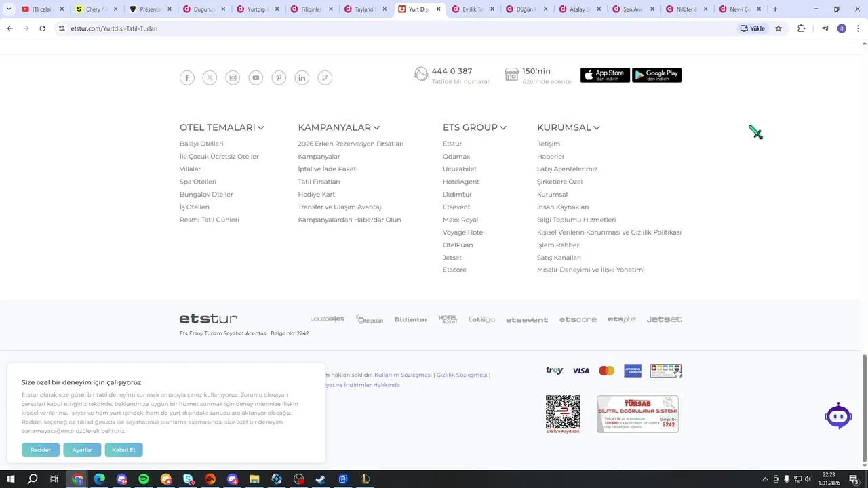Open the App Store download badge

[605, 75]
